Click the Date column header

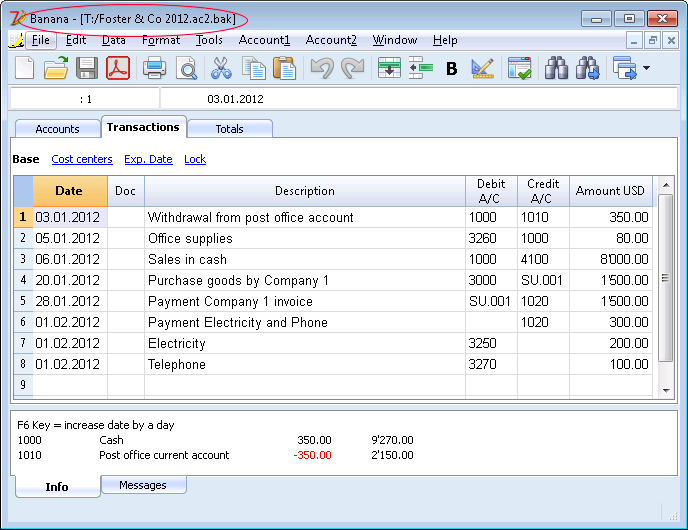tap(70, 191)
